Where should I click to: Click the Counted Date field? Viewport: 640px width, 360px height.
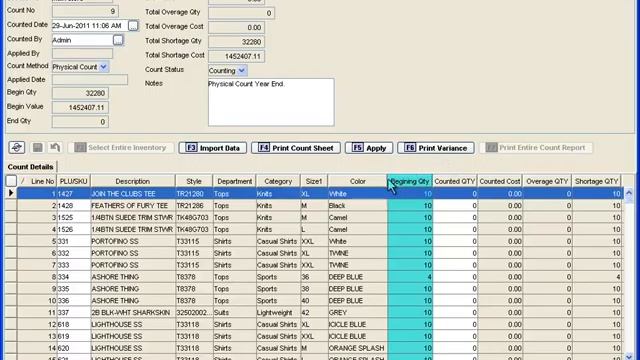pos(89,26)
